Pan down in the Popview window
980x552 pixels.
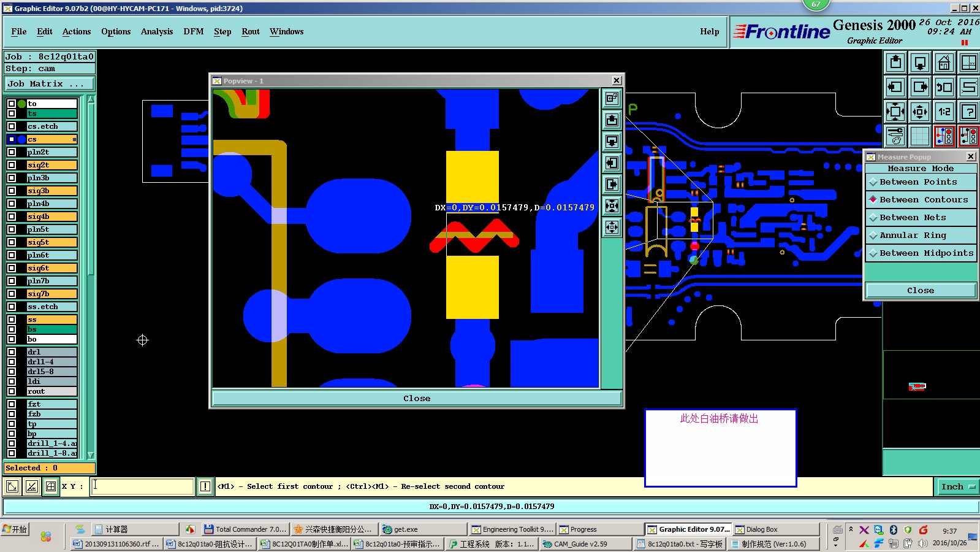(612, 141)
